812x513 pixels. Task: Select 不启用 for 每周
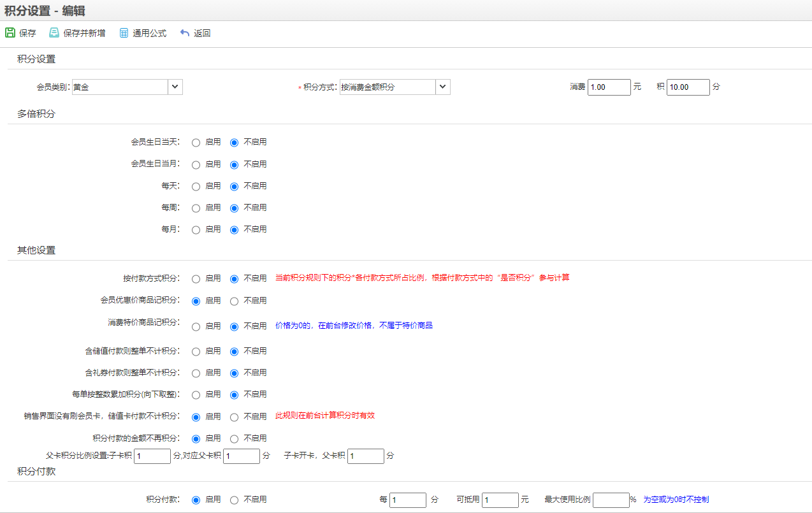(x=235, y=208)
